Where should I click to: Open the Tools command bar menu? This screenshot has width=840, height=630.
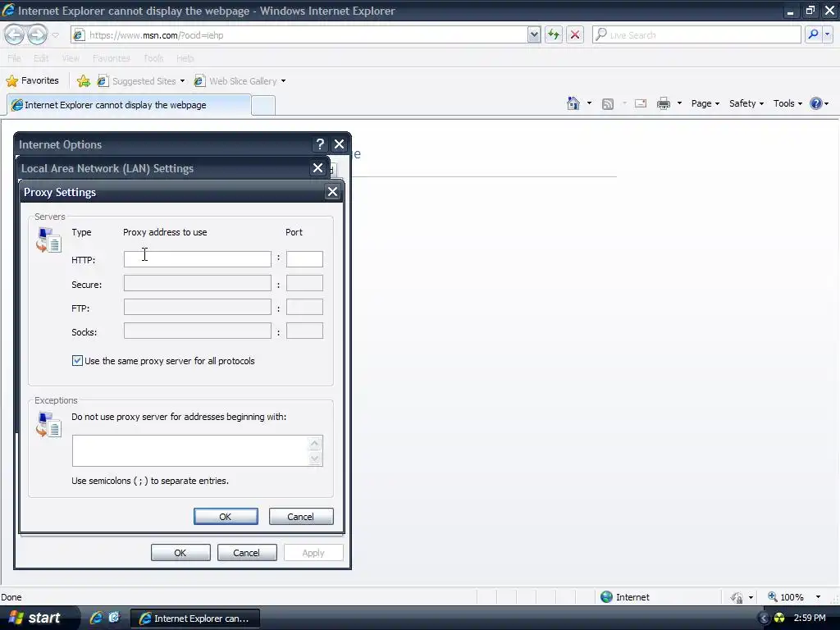click(787, 103)
